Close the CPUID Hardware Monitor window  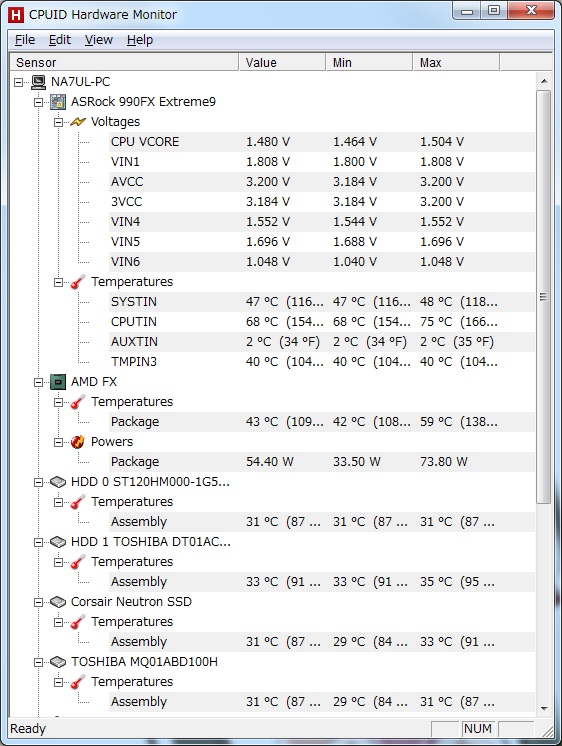click(531, 11)
